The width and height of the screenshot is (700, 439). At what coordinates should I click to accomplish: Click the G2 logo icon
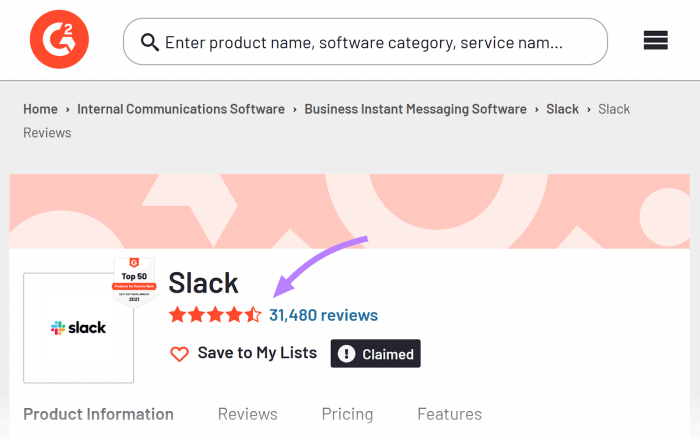coord(59,40)
